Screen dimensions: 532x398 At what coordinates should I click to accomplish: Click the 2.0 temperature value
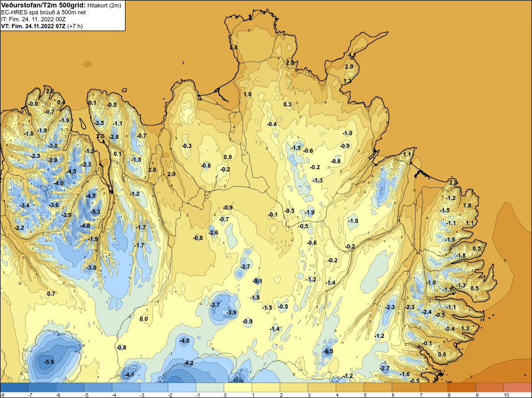point(453,183)
